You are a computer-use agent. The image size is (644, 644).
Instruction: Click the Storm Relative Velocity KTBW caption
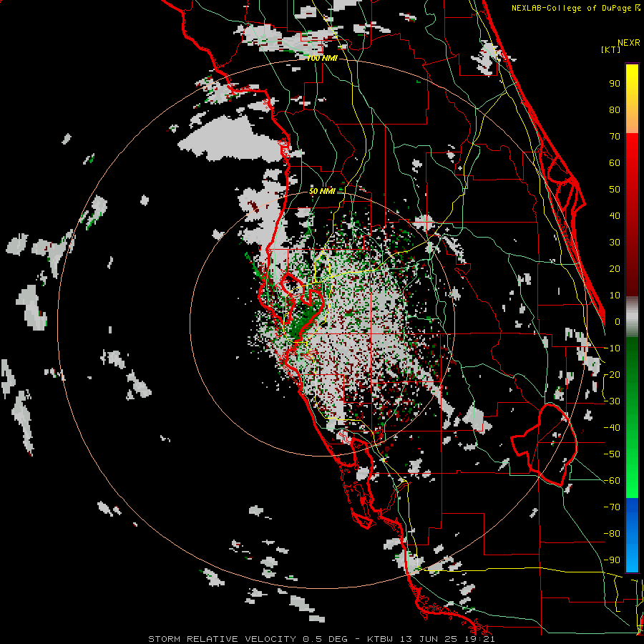click(x=321, y=639)
